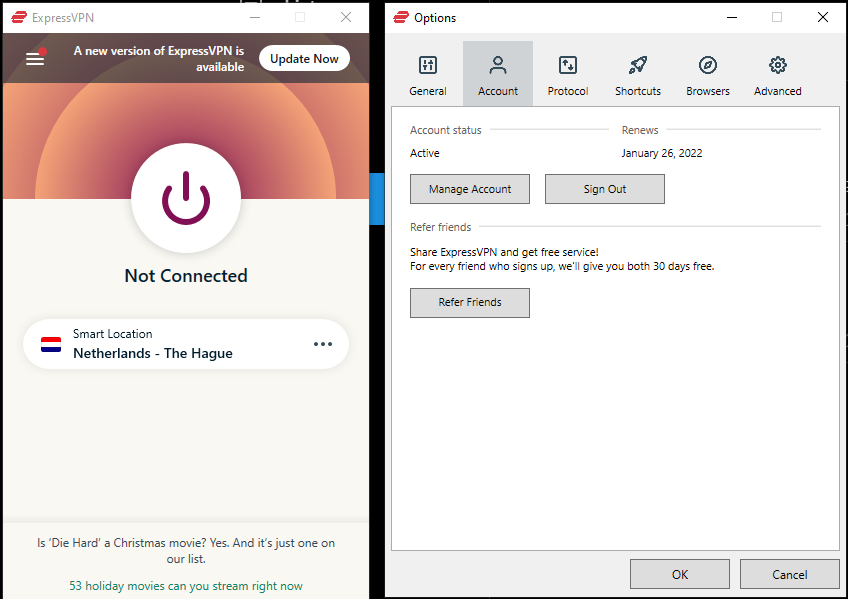Image resolution: width=848 pixels, height=599 pixels.
Task: Confirm Options with OK
Action: coord(680,574)
